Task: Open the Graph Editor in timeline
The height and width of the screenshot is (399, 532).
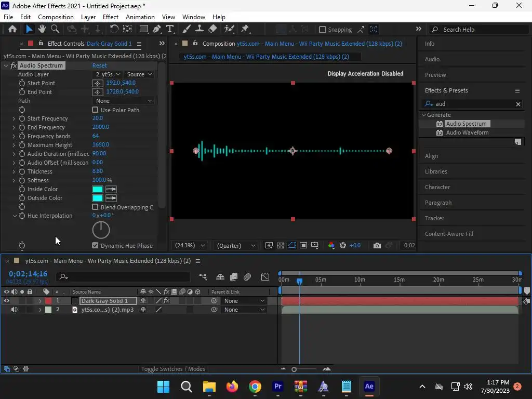Action: coord(265,277)
